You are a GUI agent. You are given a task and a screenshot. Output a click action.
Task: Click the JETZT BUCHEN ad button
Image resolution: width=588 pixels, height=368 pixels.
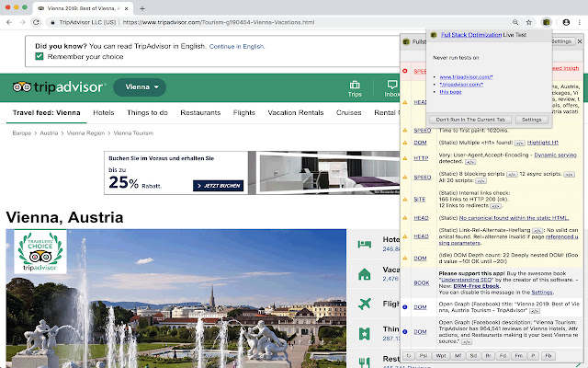tap(219, 186)
